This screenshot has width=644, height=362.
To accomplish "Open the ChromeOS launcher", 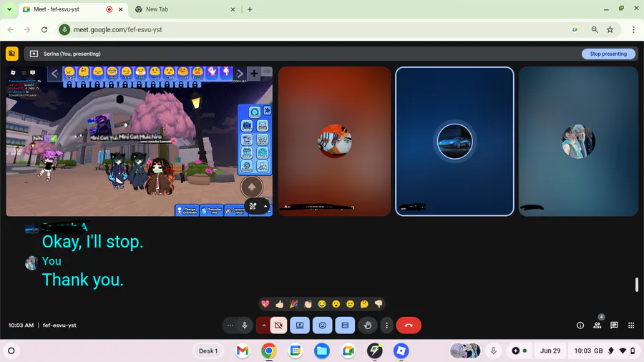I will (11, 351).
